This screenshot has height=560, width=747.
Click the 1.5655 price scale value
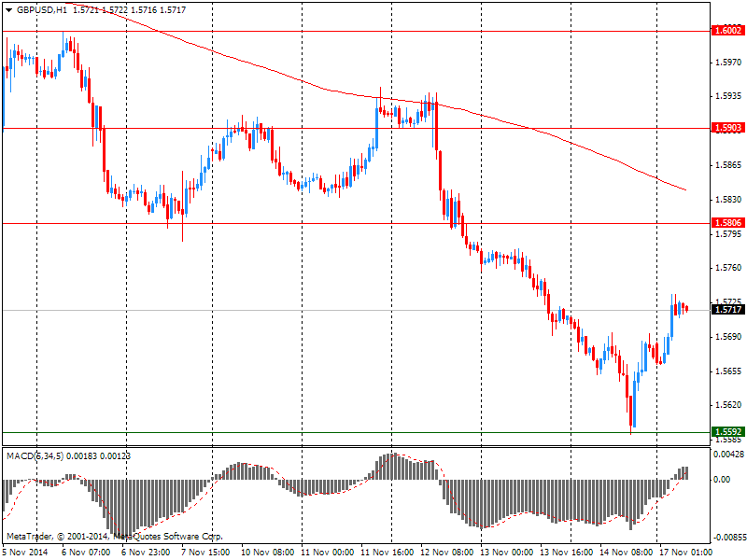click(x=728, y=371)
